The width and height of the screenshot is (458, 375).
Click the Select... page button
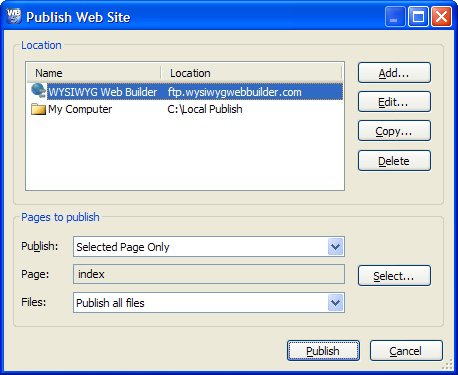[x=394, y=276]
